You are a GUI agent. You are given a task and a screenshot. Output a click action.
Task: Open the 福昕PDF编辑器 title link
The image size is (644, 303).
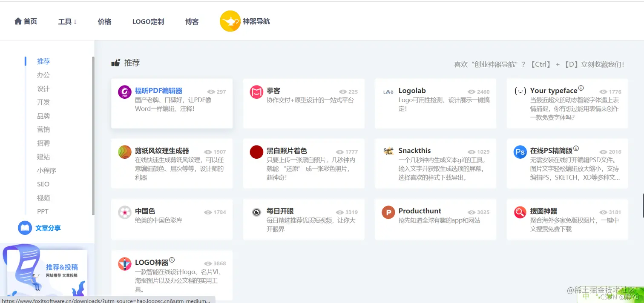pos(158,91)
